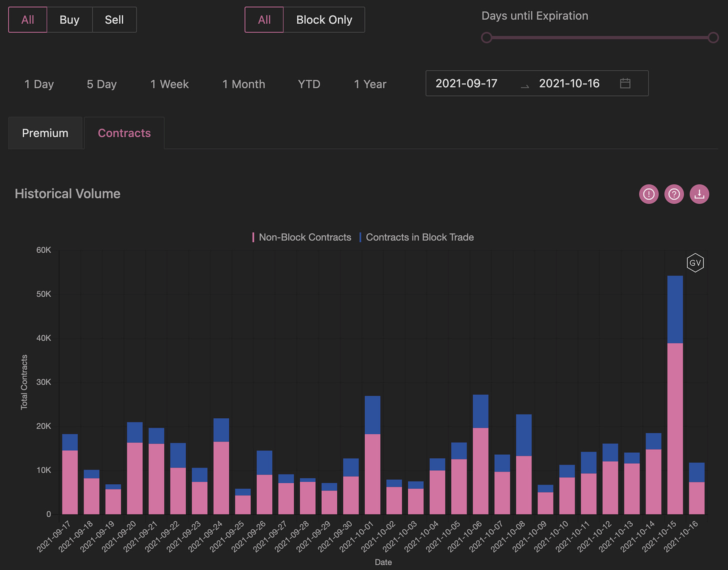728x570 pixels.
Task: Click the blue block segment of 2021-10-08 bar
Action: 523,435
